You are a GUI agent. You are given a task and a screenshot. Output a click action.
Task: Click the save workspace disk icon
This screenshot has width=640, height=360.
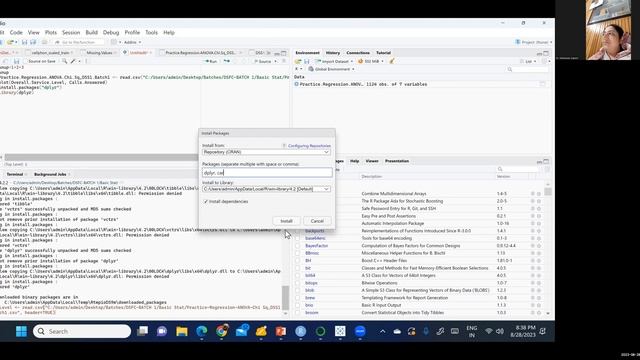(307, 61)
